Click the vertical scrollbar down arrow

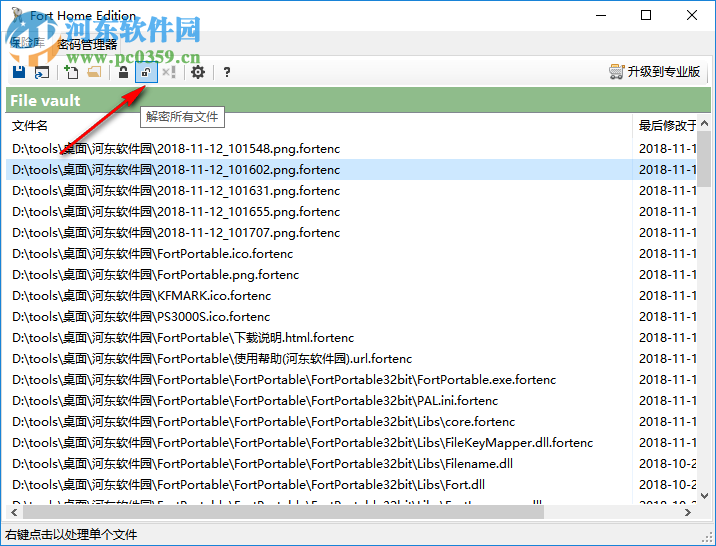pos(704,496)
